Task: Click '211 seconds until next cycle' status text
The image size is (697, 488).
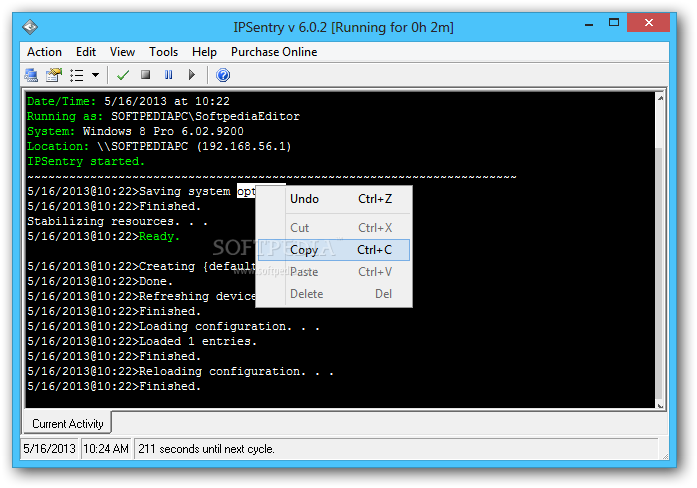Action: pos(206,449)
